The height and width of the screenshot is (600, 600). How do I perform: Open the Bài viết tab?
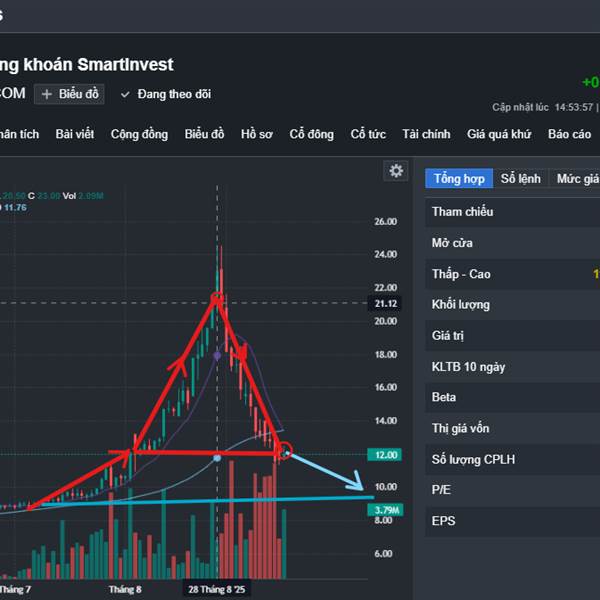tap(75, 134)
